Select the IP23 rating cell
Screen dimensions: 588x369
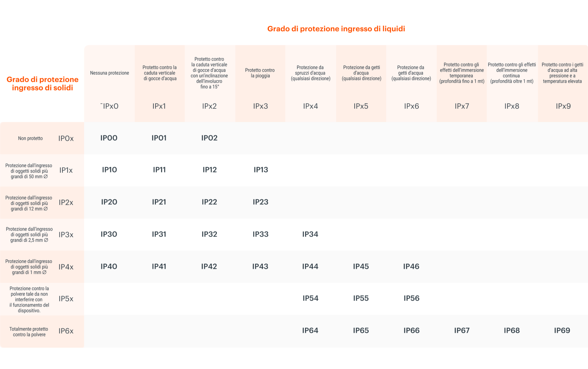261,202
